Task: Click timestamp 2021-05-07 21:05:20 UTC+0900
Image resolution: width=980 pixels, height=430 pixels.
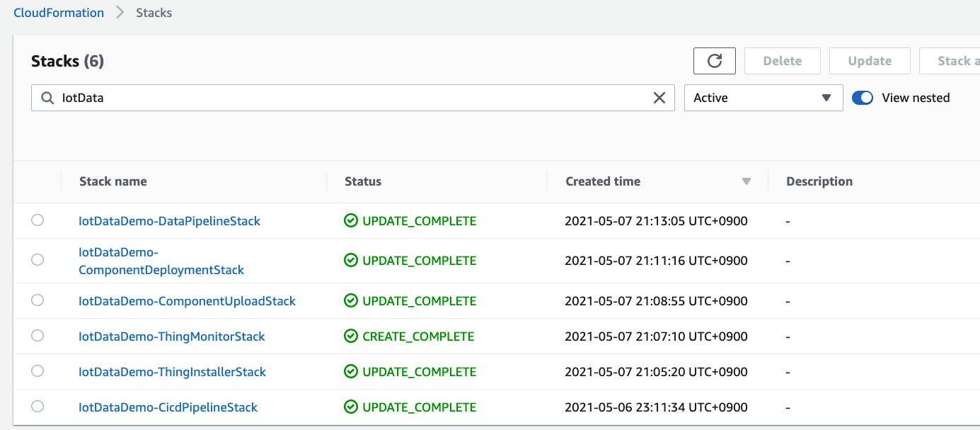Action: pos(656,372)
